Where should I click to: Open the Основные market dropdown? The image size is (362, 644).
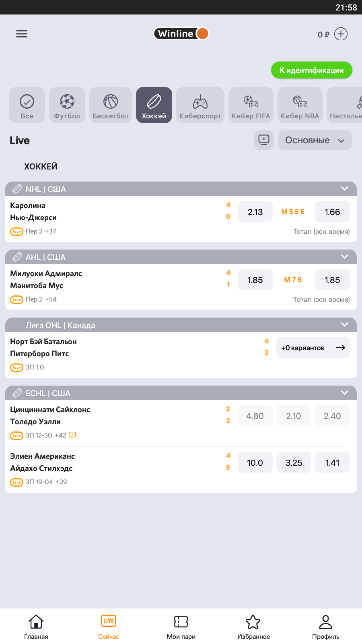[x=315, y=140]
